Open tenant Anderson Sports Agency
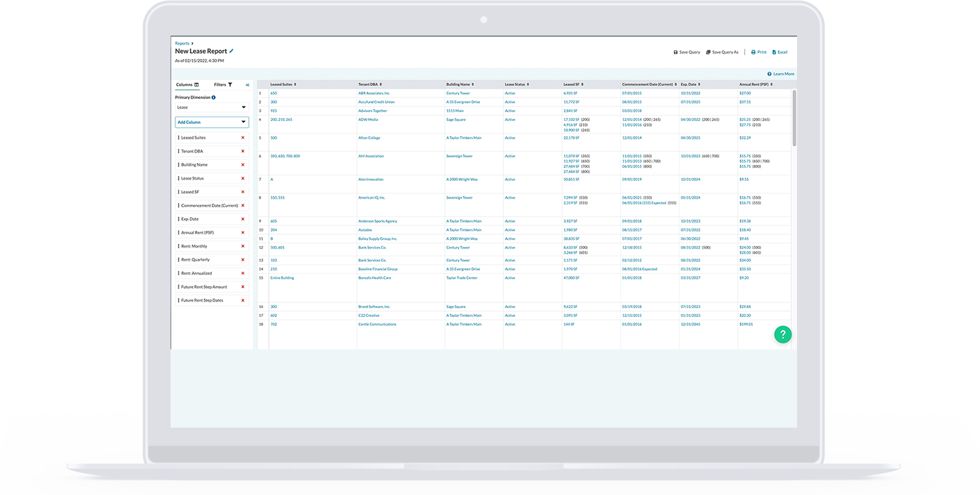This screenshot has height=495, width=980. pyautogui.click(x=378, y=221)
